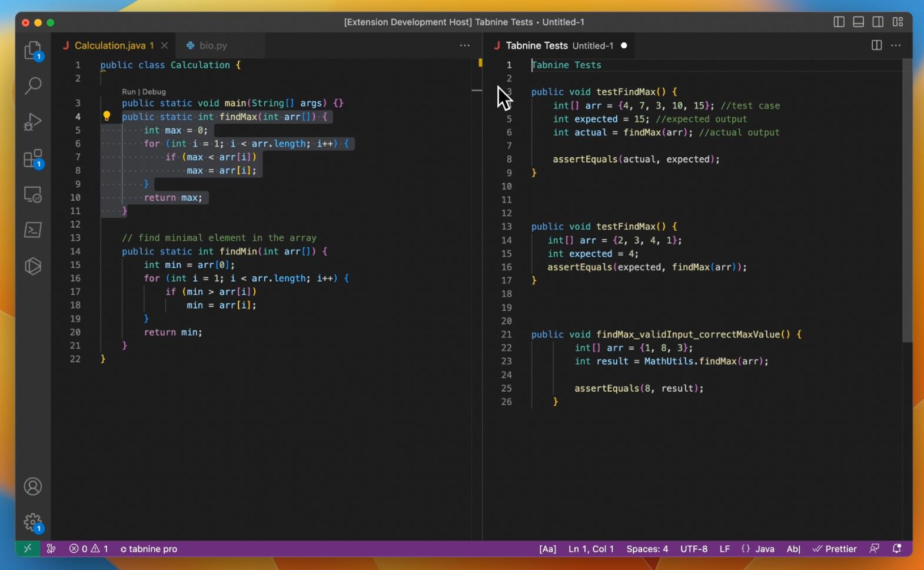Image resolution: width=924 pixels, height=570 pixels.
Task: Show errors and warnings from status bar
Action: 89,549
